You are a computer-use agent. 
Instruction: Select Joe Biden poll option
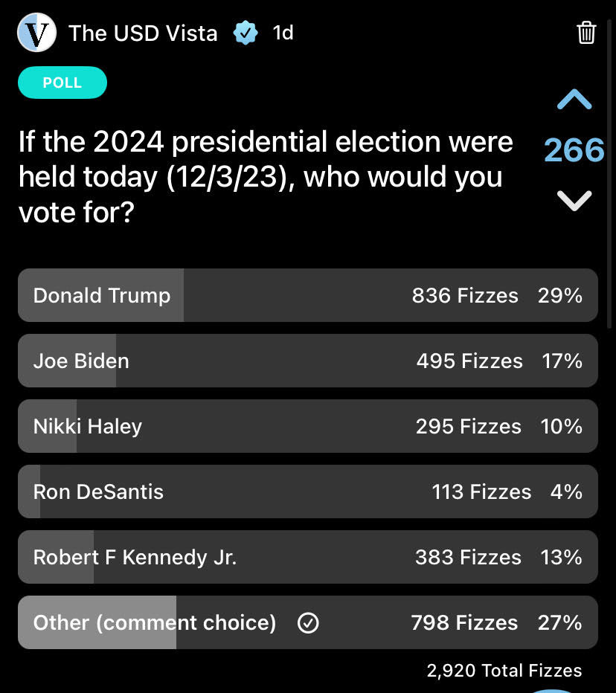[x=307, y=361]
